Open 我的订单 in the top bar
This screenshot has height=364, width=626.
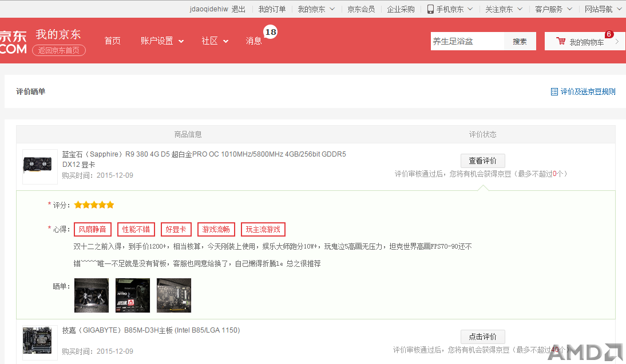tap(272, 9)
